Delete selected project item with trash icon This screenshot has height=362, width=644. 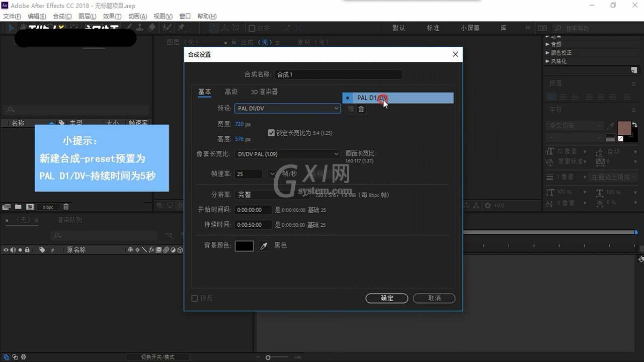tap(66, 207)
